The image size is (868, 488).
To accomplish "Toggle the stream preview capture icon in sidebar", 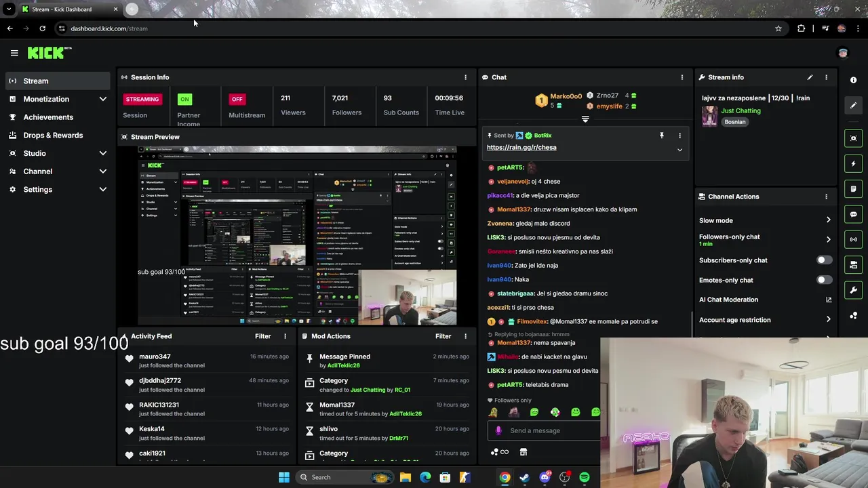I will pos(853,138).
